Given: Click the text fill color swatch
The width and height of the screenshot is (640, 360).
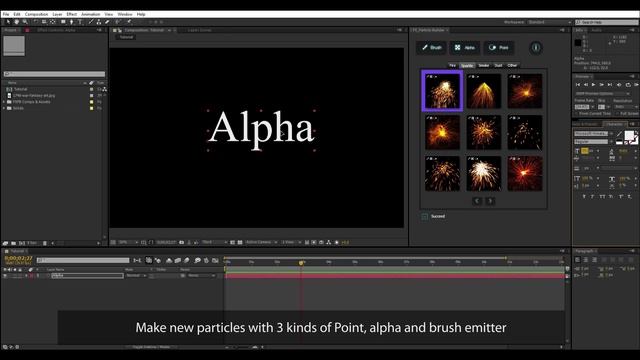Looking at the screenshot, I should [629, 136].
